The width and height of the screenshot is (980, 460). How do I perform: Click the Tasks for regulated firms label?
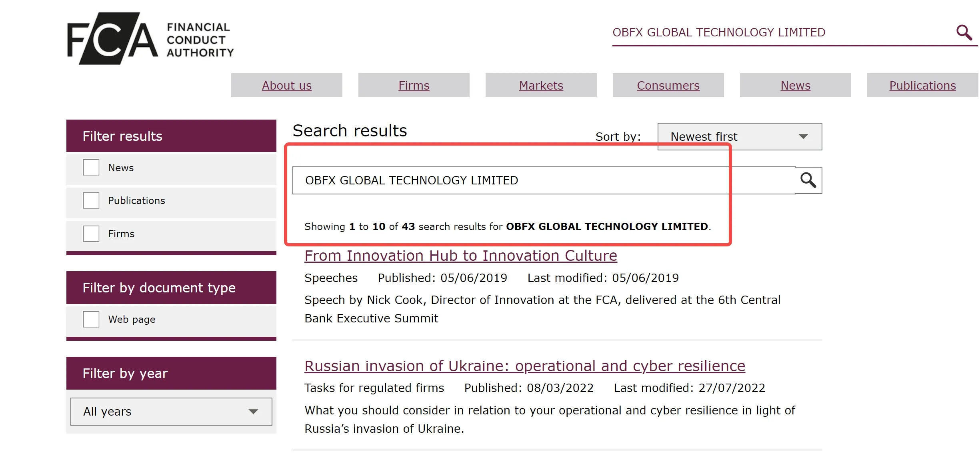(x=374, y=388)
